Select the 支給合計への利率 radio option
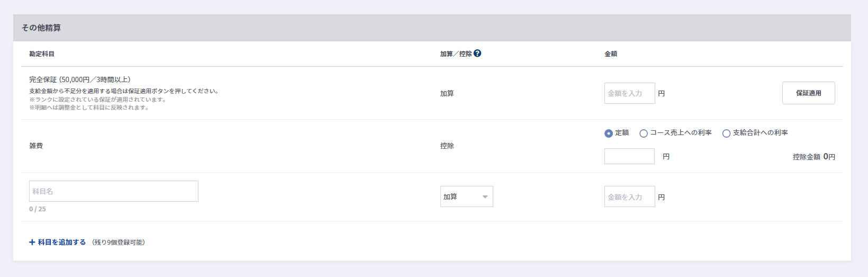The height and width of the screenshot is (277, 868). point(727,133)
